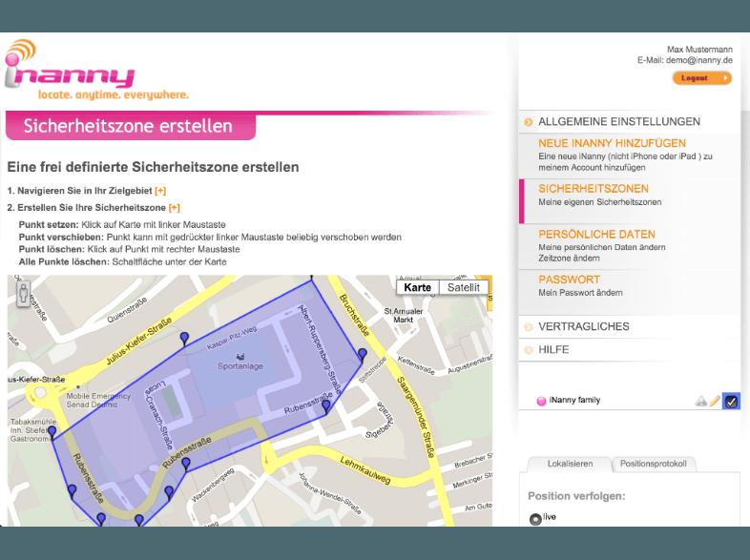
Task: Open the Sicherheitszonen menu entry
Action: 594,189
